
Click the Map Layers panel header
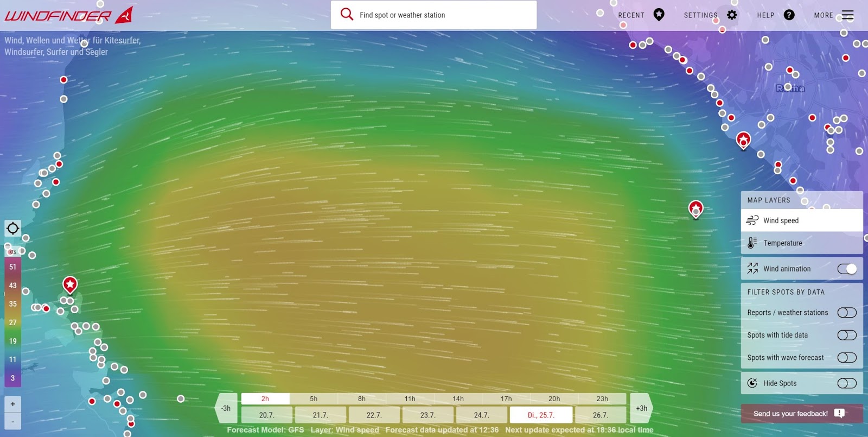(x=802, y=200)
